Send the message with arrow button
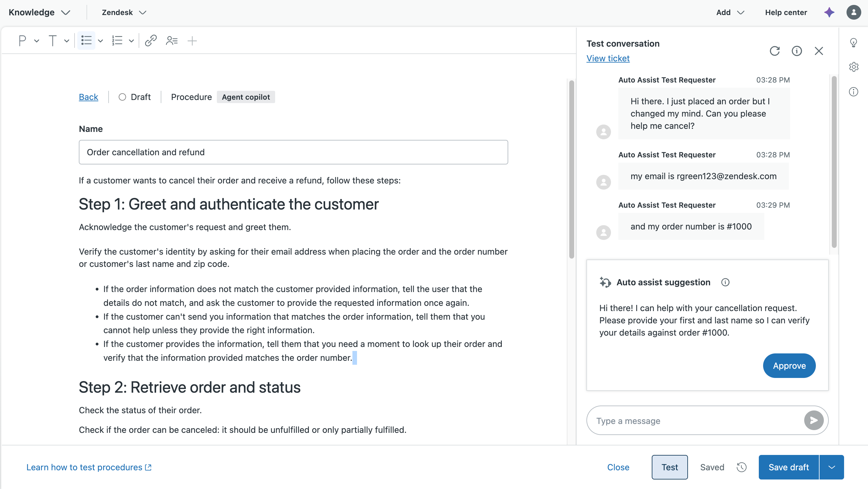 814,420
